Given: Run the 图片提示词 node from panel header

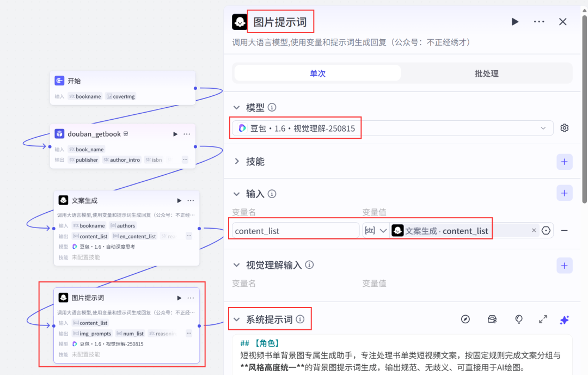Looking at the screenshot, I should (x=514, y=22).
